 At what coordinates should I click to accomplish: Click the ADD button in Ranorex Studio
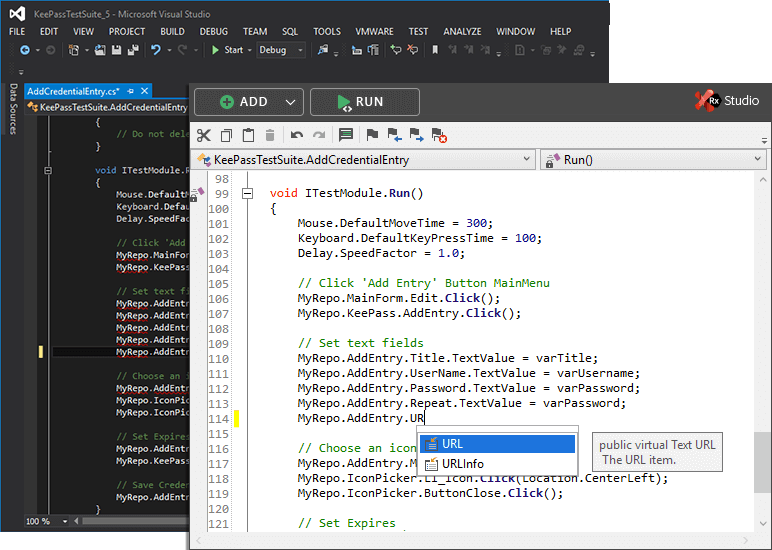(249, 102)
